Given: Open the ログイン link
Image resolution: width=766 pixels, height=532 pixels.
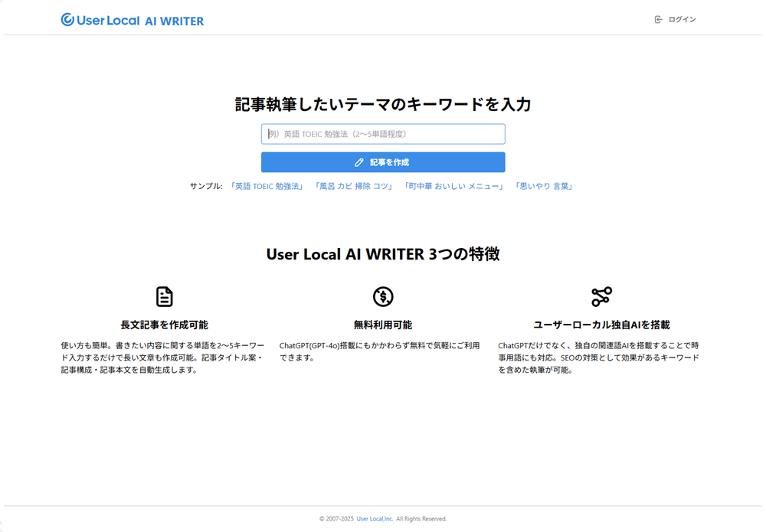Looking at the screenshot, I should [x=682, y=20].
